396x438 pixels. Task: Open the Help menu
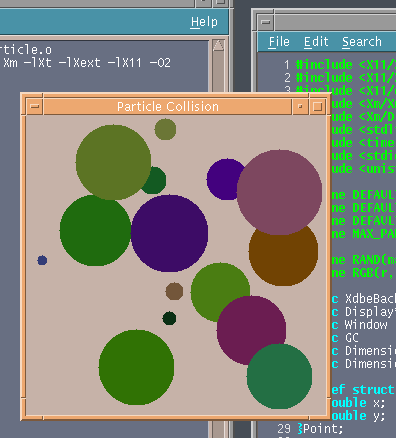(x=204, y=22)
